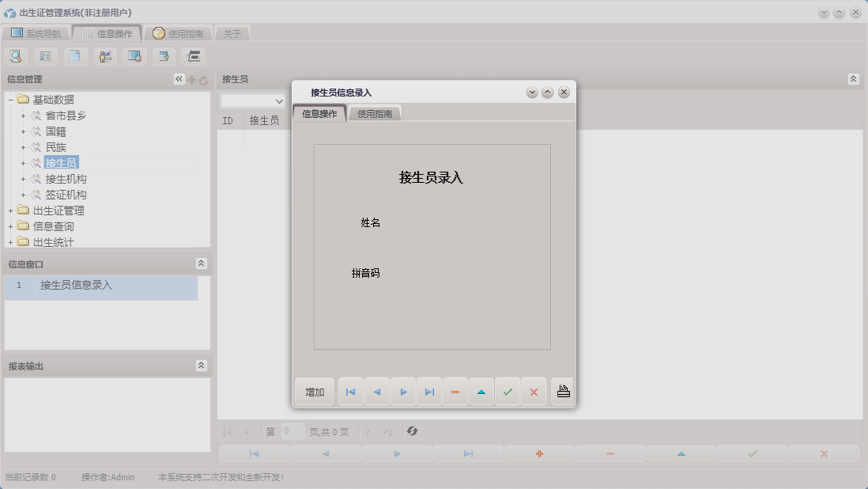
Task: Switch to the 系统导航 tab
Action: 36,33
